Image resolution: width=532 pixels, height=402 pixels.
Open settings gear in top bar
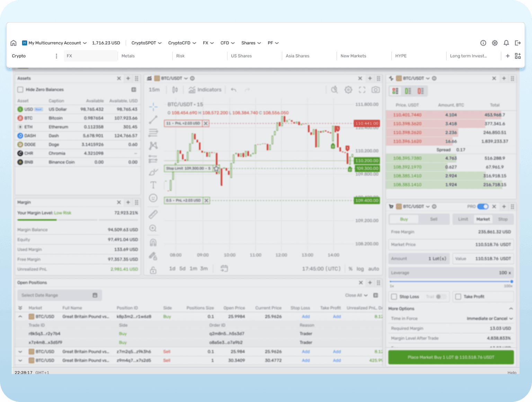pos(495,43)
